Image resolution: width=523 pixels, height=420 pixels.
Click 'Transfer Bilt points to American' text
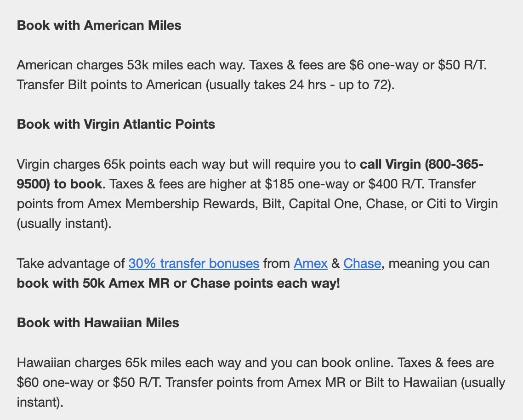coord(109,85)
